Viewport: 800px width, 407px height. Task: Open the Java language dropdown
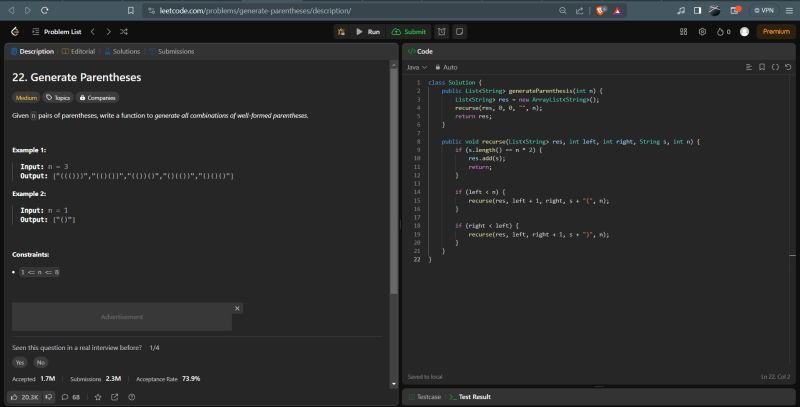[417, 67]
